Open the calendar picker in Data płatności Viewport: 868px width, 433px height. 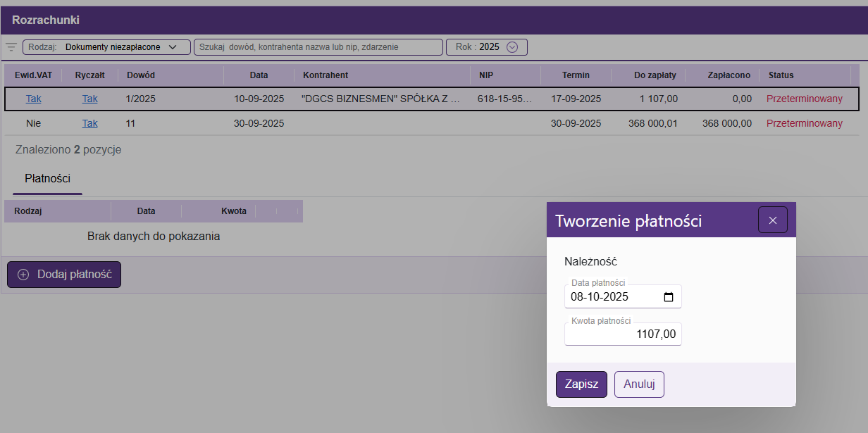coord(668,297)
